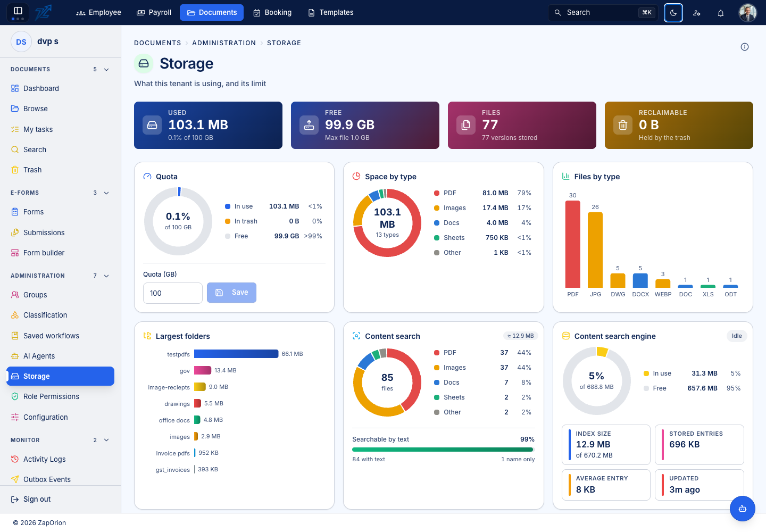Open Submissions in the sidebar
The width and height of the screenshot is (766, 532).
tap(60, 232)
